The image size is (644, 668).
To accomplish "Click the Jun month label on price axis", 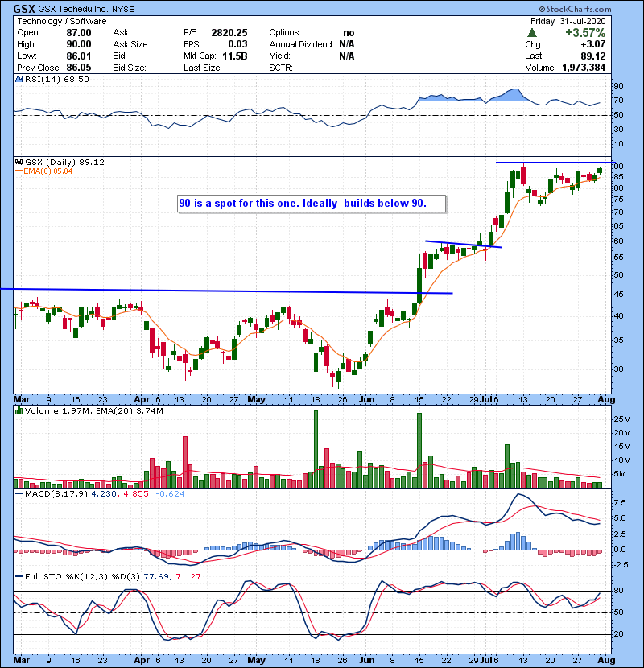I will pyautogui.click(x=366, y=400).
